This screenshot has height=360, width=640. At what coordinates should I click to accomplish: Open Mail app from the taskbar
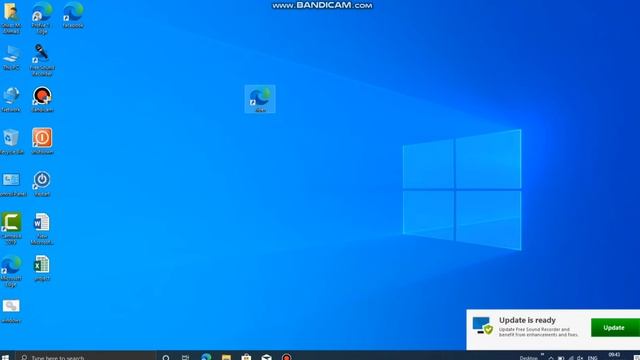coord(267,357)
